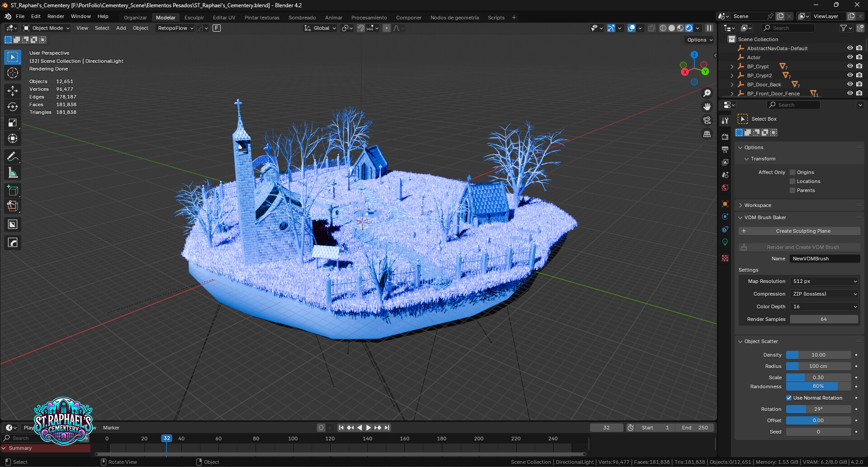The width and height of the screenshot is (868, 467).
Task: Pick the Annotate tool
Action: coord(12,156)
